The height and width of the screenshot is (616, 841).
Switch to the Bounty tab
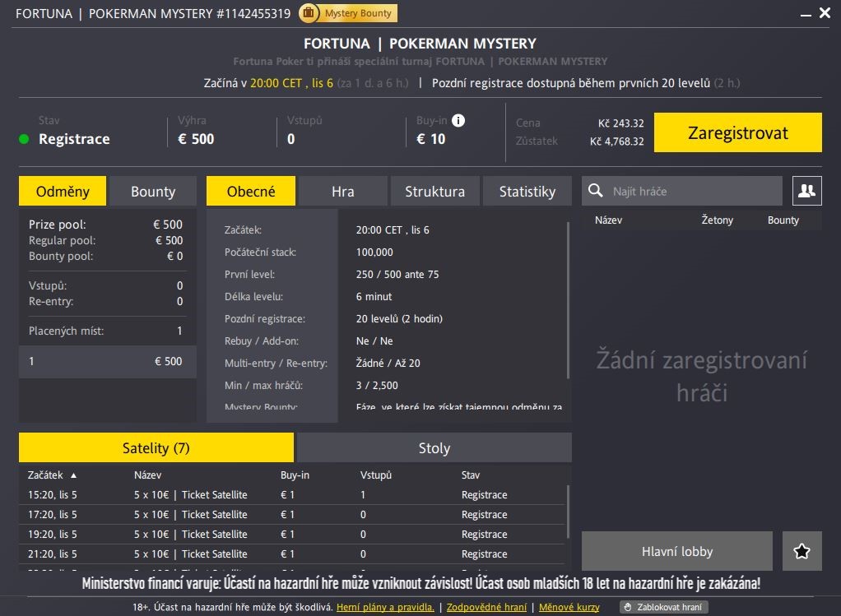click(153, 192)
